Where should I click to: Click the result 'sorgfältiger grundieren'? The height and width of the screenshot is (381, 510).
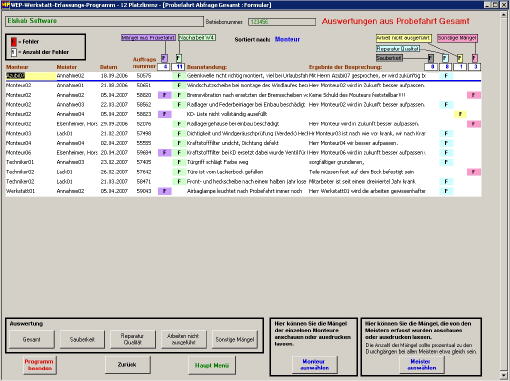click(x=336, y=162)
